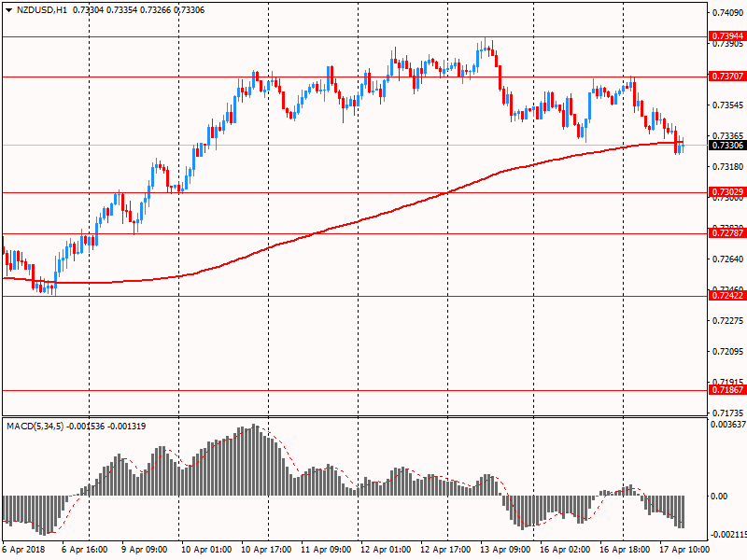Click the MACD zero level 0.00 label
This screenshot has width=747, height=560.
[x=719, y=497]
